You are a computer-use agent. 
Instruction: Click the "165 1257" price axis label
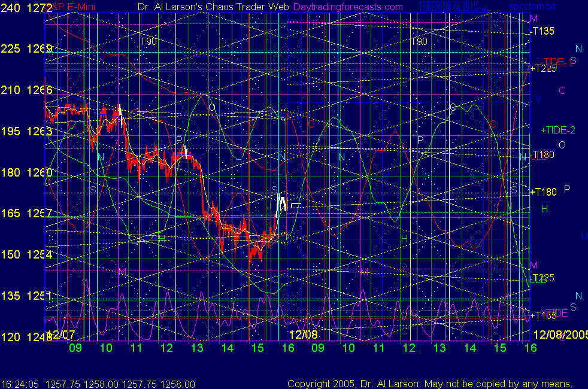(x=26, y=213)
